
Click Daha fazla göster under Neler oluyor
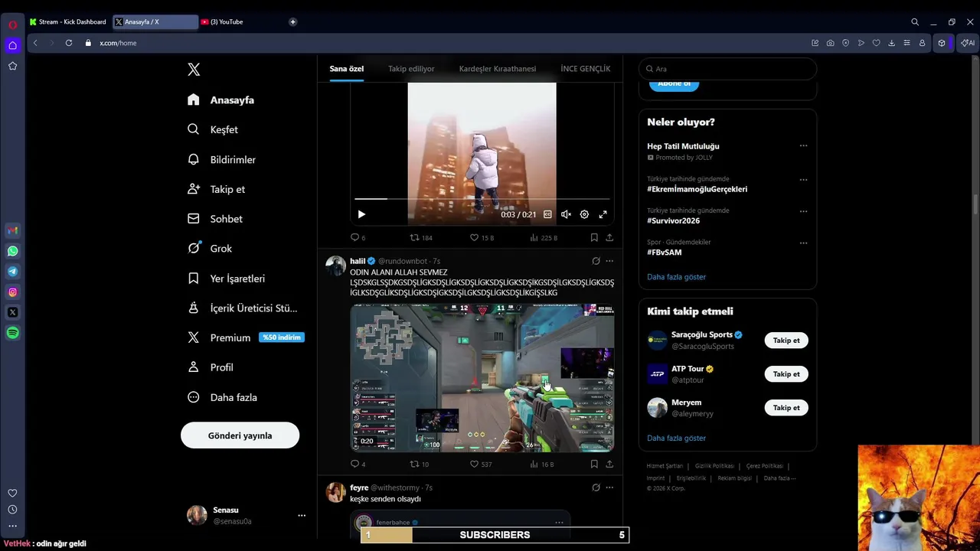[x=676, y=277]
